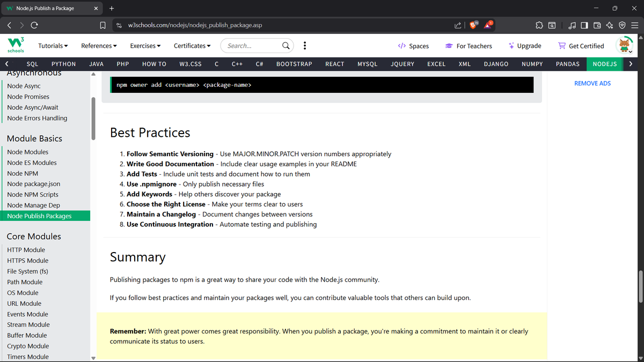Expand the Tutorials dropdown

53,46
